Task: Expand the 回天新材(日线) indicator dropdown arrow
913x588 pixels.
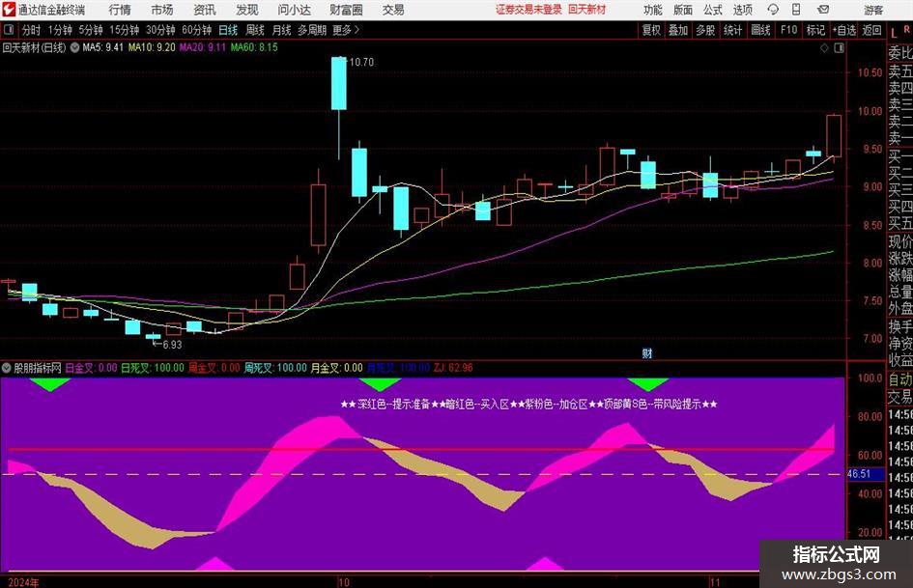Action: [x=74, y=47]
